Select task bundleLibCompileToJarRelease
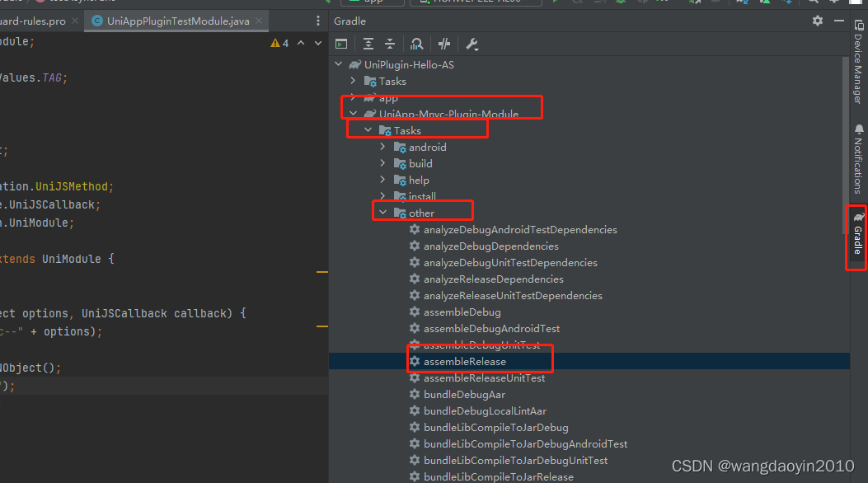The width and height of the screenshot is (868, 483). (x=498, y=476)
